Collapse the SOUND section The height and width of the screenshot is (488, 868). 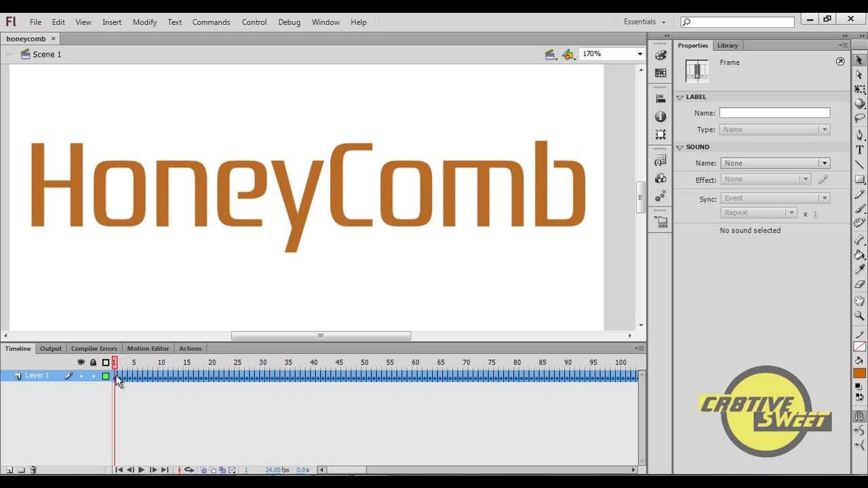pos(679,147)
